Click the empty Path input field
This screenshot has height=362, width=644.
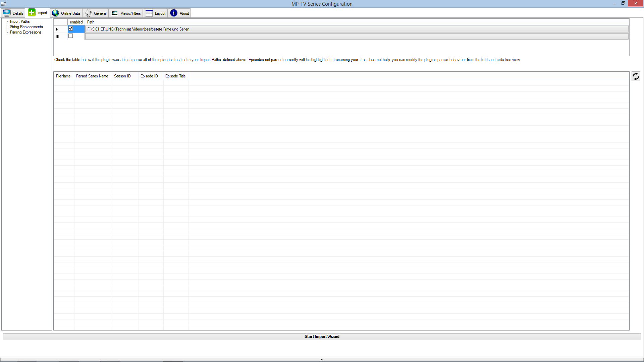click(357, 37)
